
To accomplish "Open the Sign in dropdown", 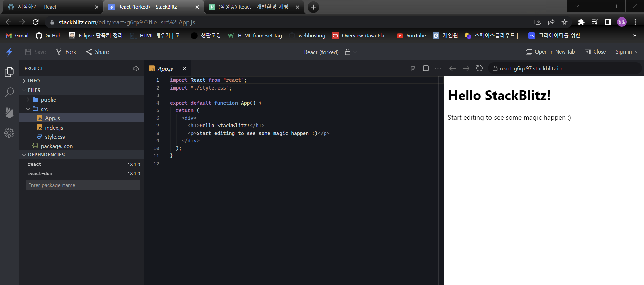I will pyautogui.click(x=627, y=52).
